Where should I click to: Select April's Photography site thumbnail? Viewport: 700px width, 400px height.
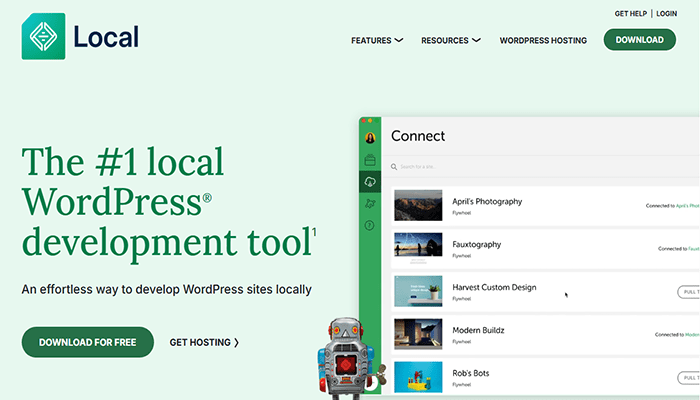click(x=418, y=206)
